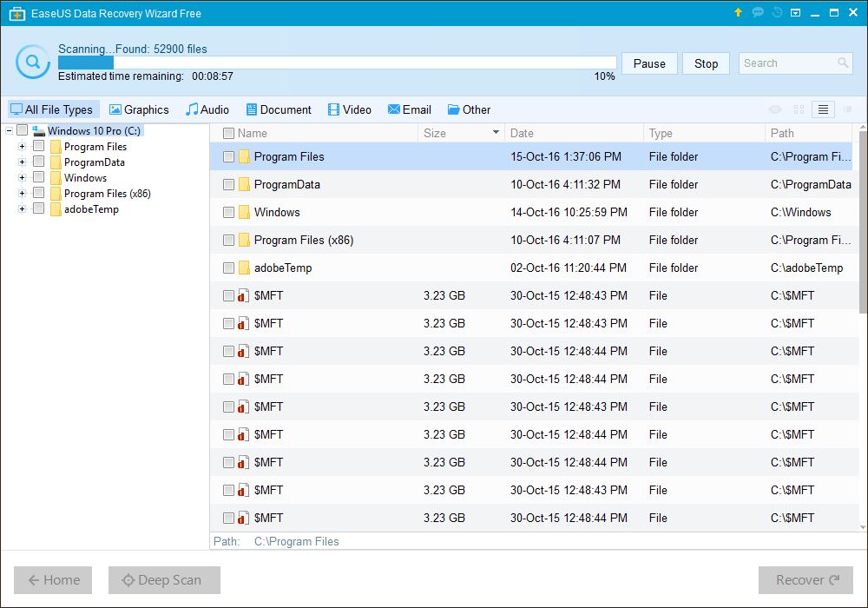Click folder icon of Windows list row

[x=244, y=212]
